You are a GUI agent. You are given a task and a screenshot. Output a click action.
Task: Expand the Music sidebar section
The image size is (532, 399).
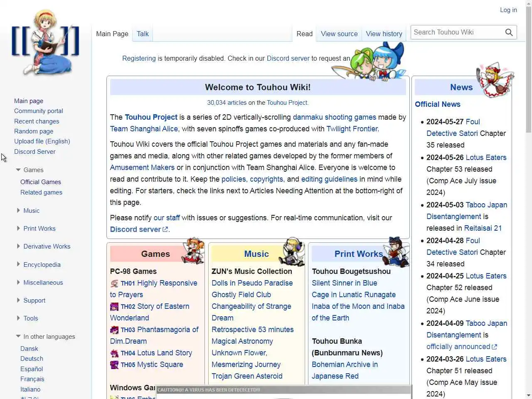18,210
